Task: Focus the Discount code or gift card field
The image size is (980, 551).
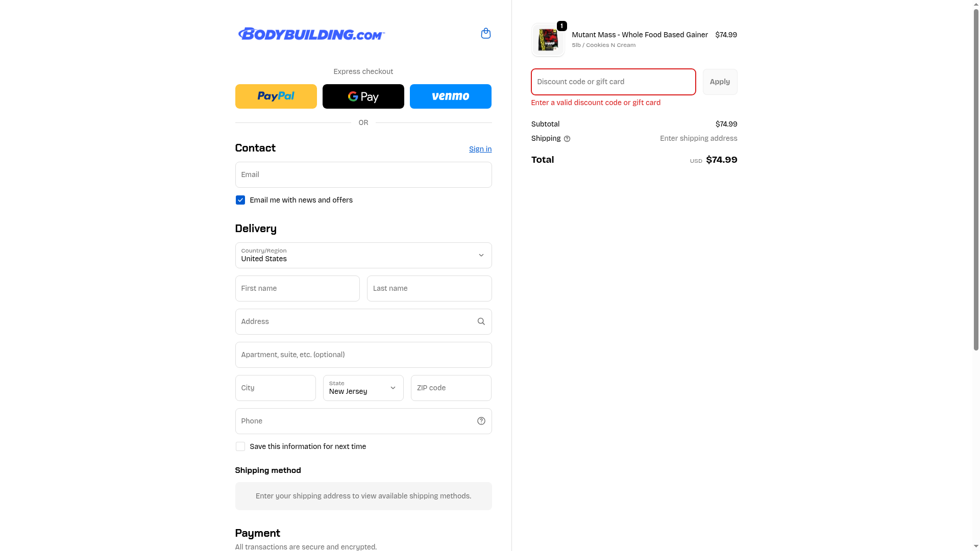Action: [613, 82]
